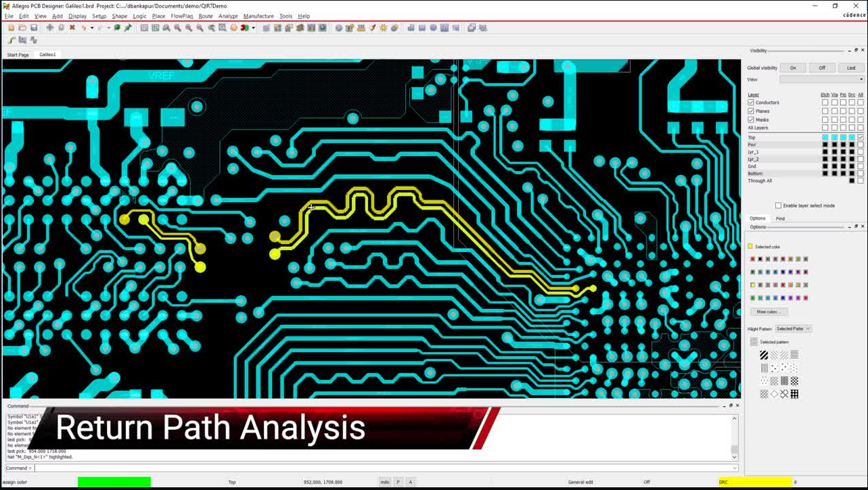Click the New file toolbar icon

11,28
